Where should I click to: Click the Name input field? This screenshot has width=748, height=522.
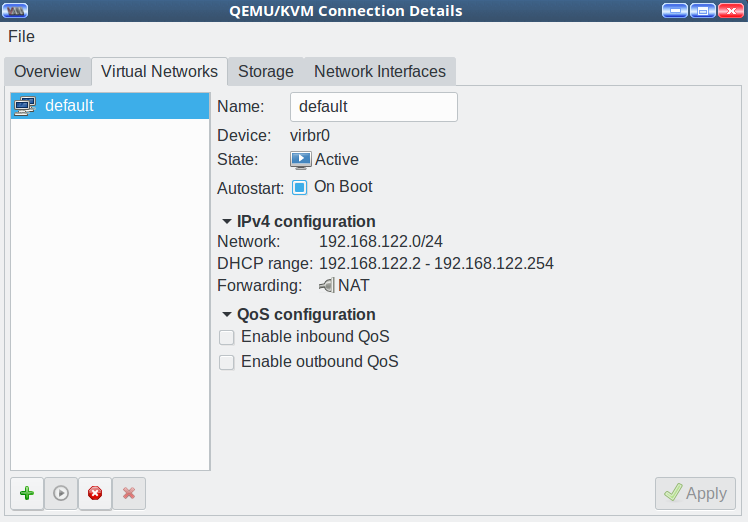(374, 107)
